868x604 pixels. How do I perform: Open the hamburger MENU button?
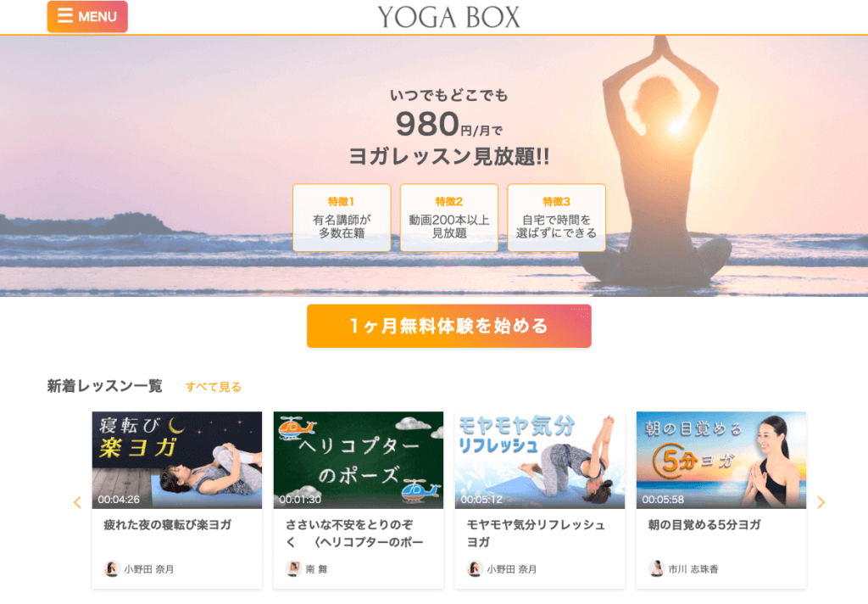pos(87,17)
